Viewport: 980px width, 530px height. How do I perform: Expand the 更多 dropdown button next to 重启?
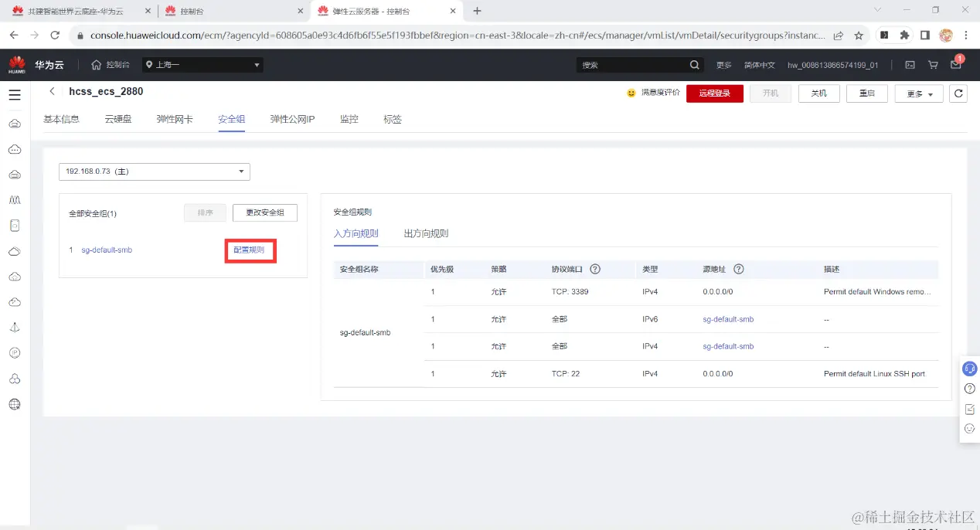pyautogui.click(x=919, y=93)
